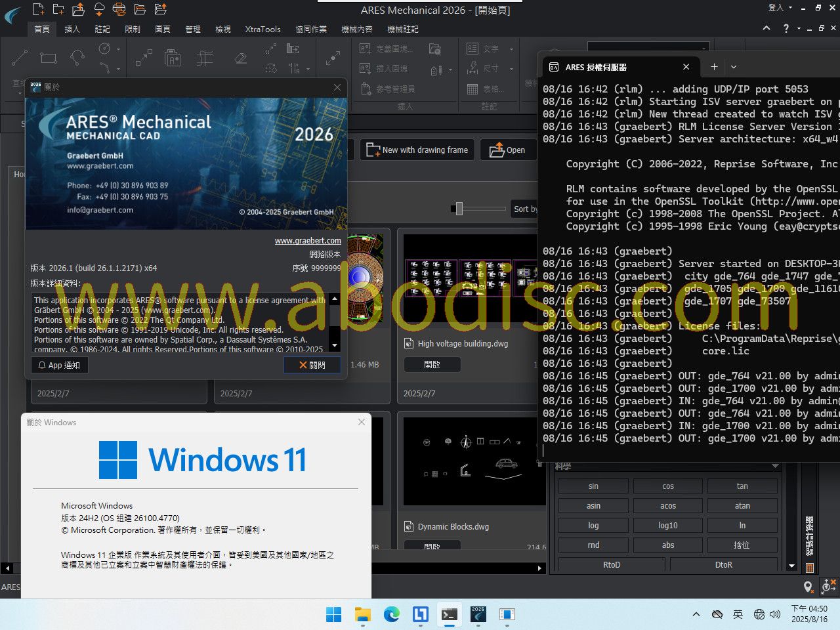Screen dimensions: 840x630
Task: Open Microsoft Edge from the taskbar
Action: pos(392,614)
